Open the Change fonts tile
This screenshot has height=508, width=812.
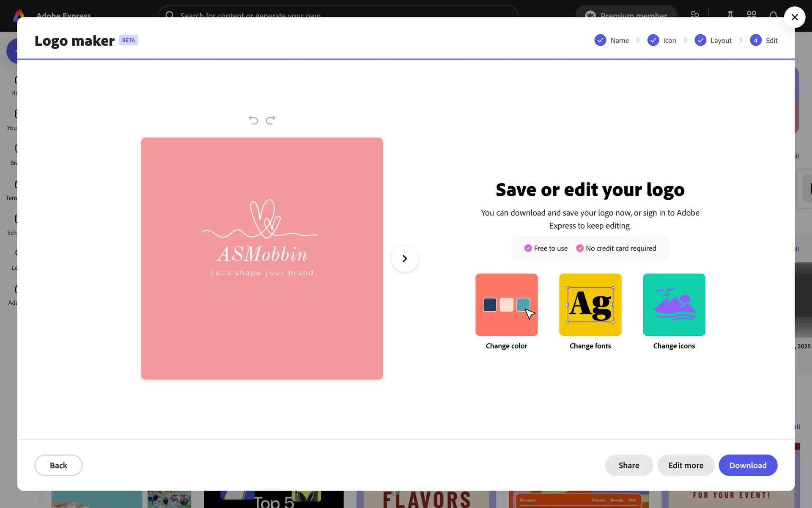pyautogui.click(x=590, y=305)
